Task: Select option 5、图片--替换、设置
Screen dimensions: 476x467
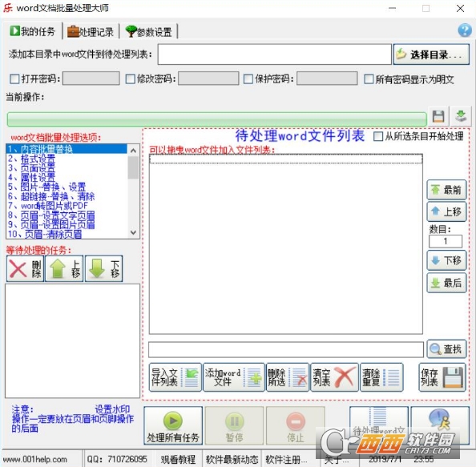Action: tap(67, 187)
